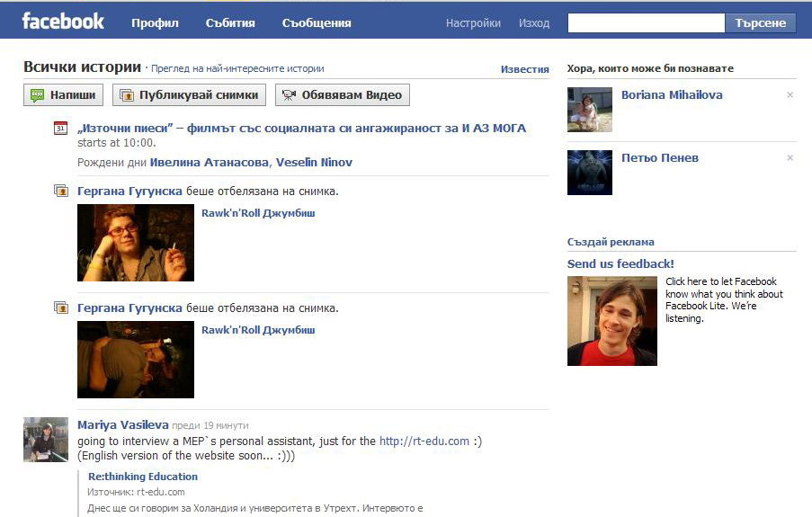Click Boriana Mihailova's profile photo
This screenshot has height=517, width=812.
[x=590, y=110]
